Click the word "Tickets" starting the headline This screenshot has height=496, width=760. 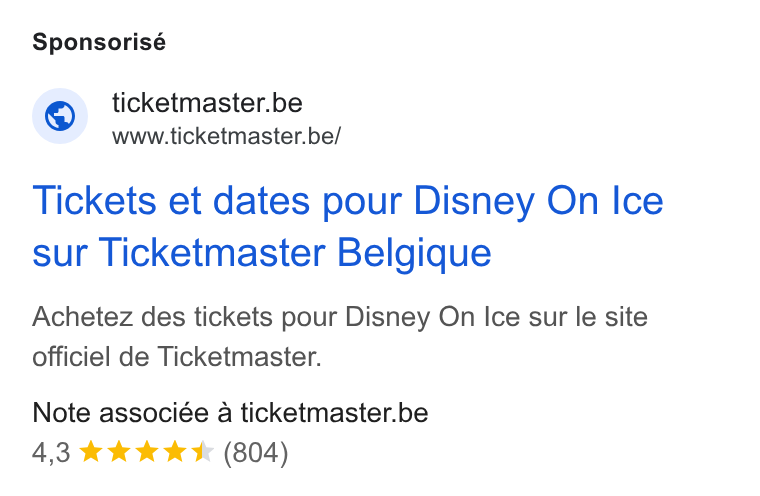coord(94,200)
